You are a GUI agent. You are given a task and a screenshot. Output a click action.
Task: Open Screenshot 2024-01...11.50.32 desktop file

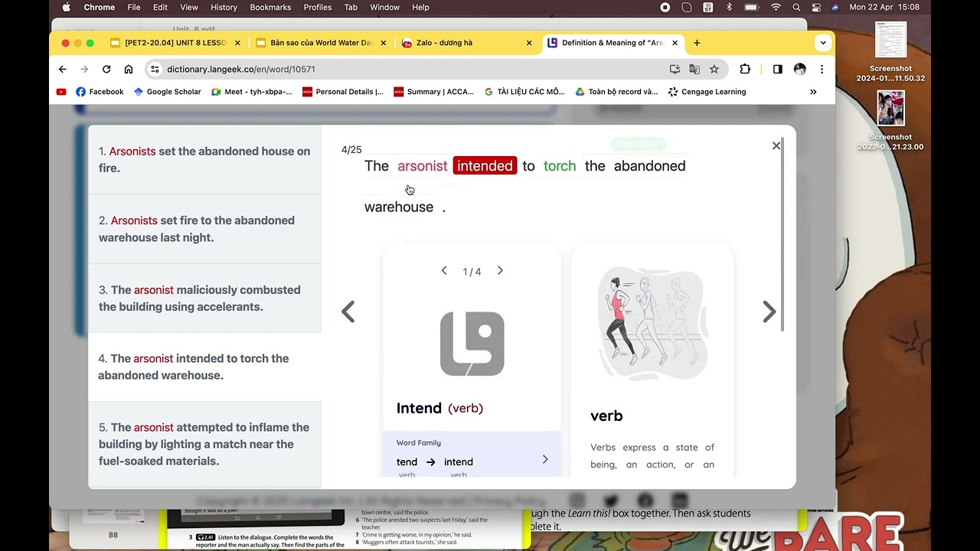[x=890, y=52]
